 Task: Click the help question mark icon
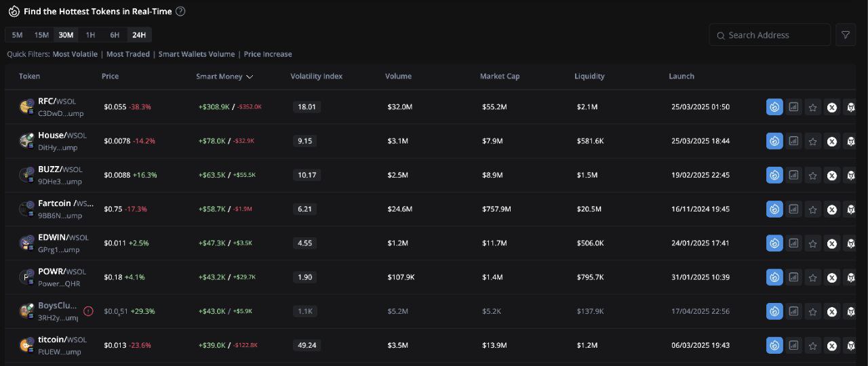click(x=180, y=12)
